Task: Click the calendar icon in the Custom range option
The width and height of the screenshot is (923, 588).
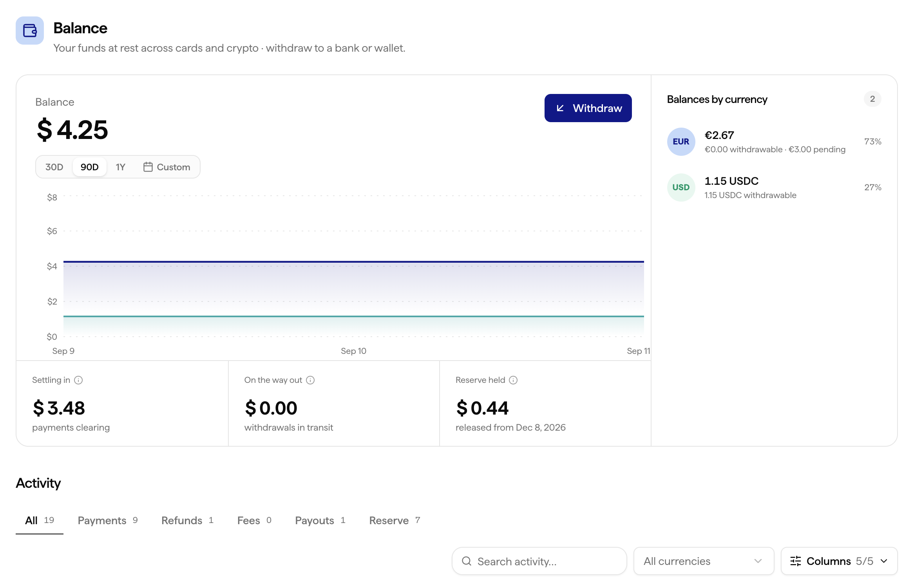Action: (x=148, y=167)
